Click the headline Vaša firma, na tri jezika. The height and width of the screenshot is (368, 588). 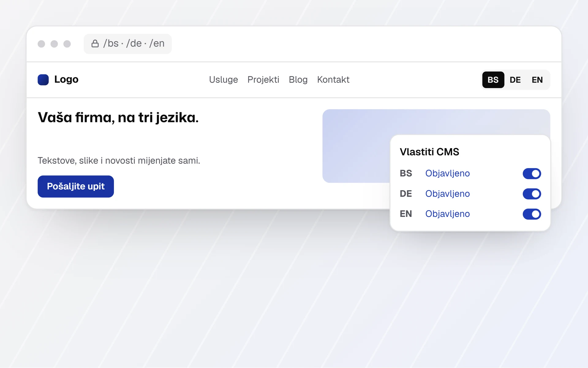118,118
